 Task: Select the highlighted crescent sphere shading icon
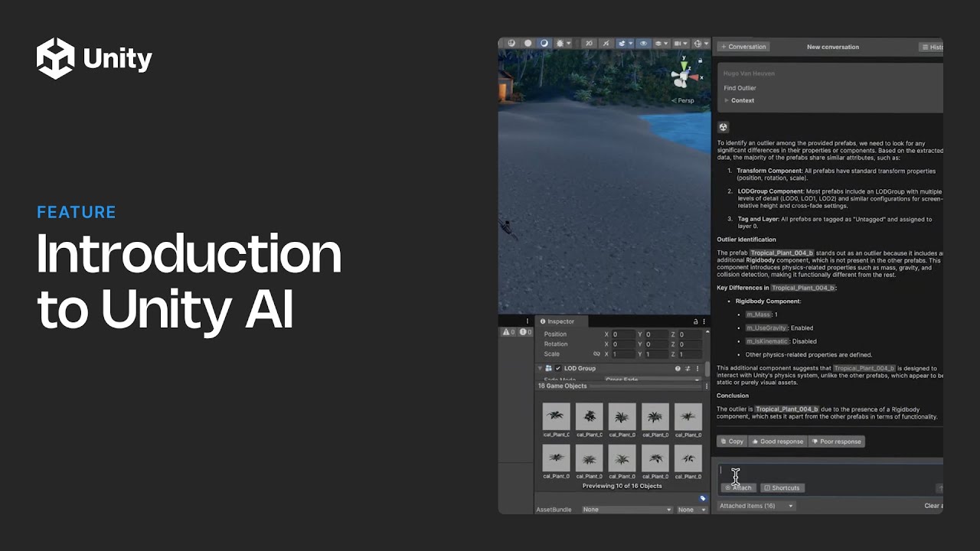coord(544,44)
